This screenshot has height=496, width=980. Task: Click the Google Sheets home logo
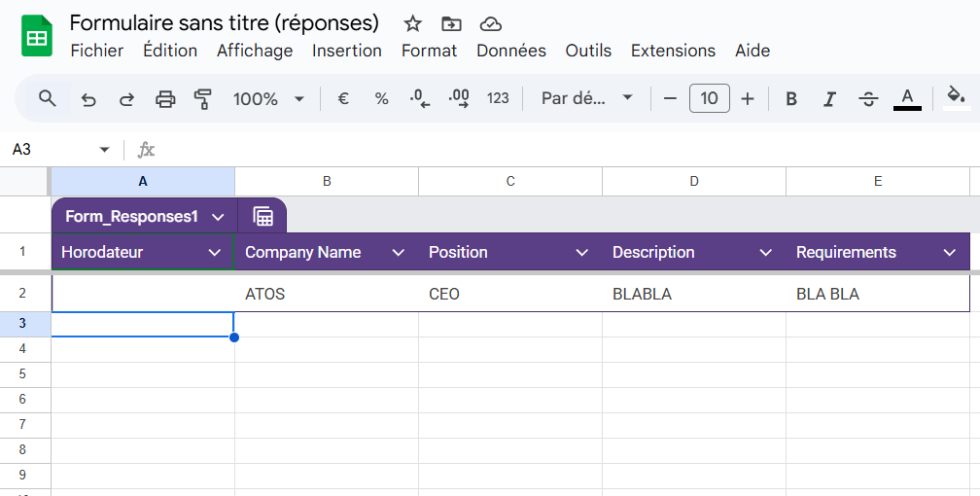coord(37,36)
